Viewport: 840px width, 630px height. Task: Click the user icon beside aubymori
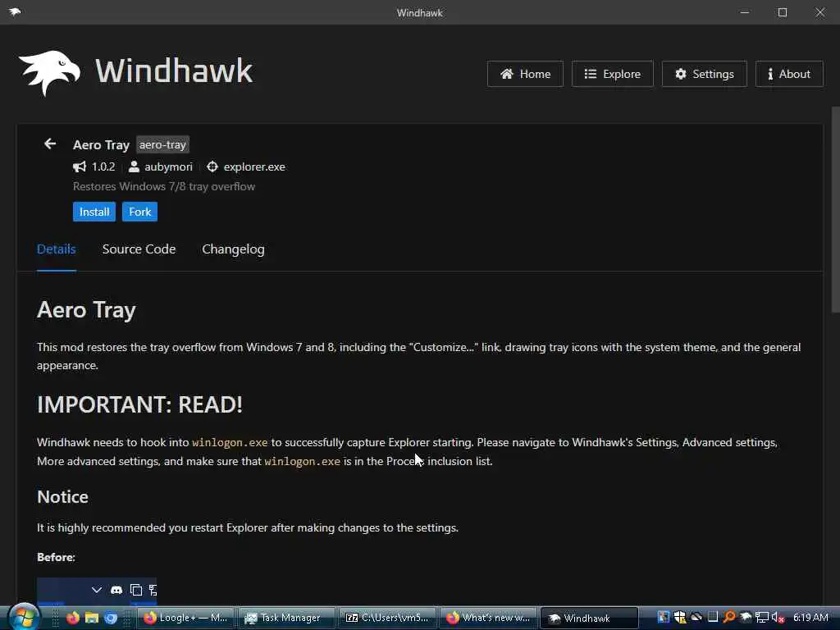[x=134, y=167]
